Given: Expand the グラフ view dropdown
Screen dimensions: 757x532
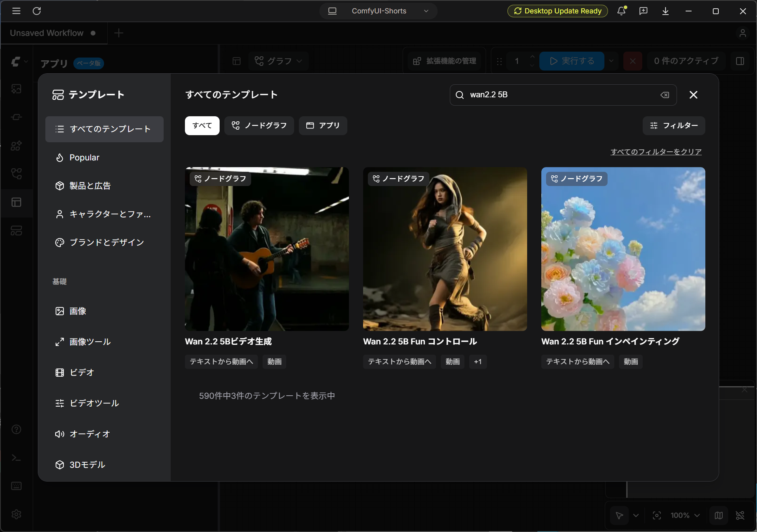Looking at the screenshot, I should click(x=278, y=61).
